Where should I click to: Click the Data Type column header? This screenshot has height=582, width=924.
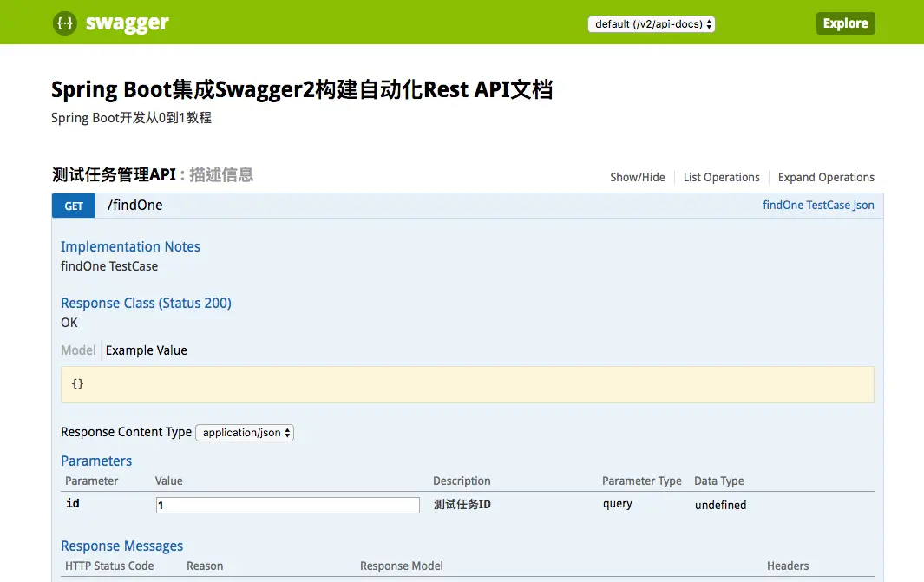pos(719,481)
